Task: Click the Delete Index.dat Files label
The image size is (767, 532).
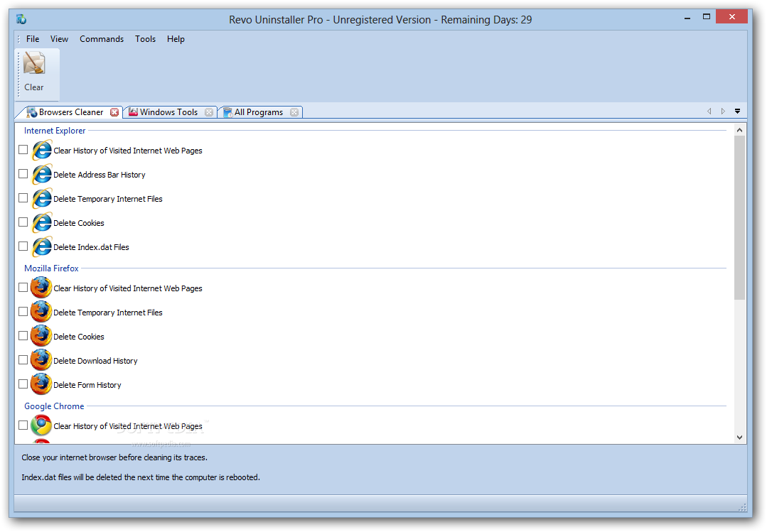Action: coord(91,247)
